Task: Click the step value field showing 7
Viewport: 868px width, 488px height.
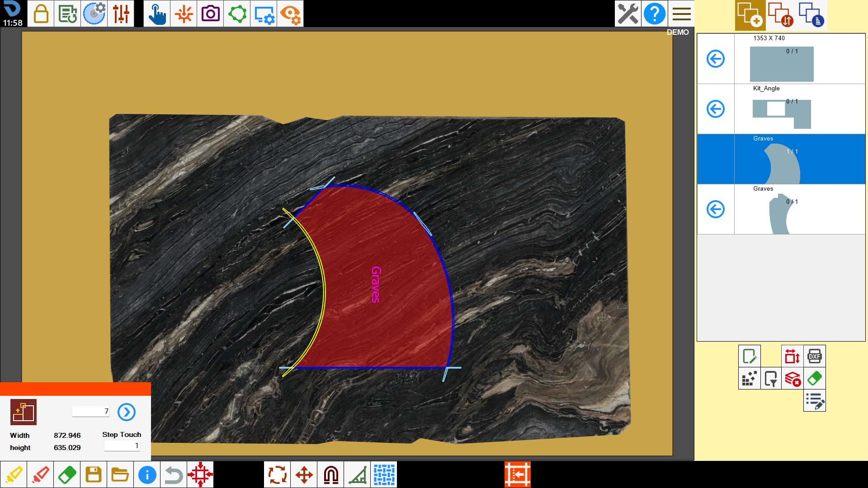Action: point(91,411)
